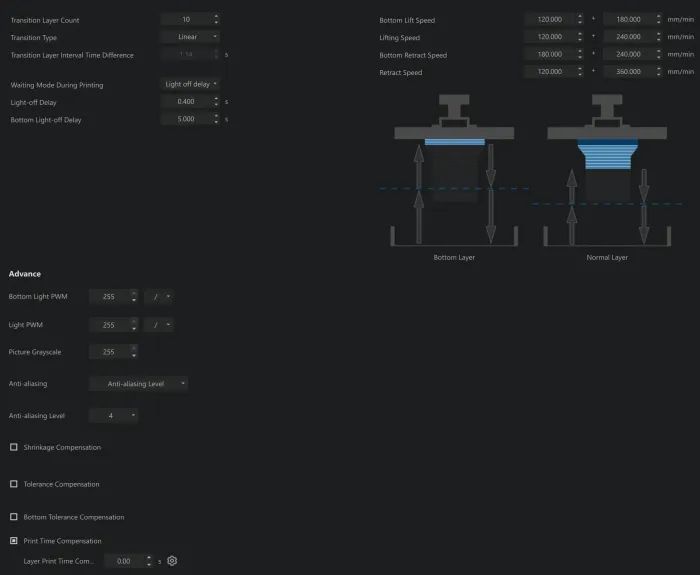The height and width of the screenshot is (575, 700).
Task: Click Bottom Lift Speed second value 180.000
Action: pos(629,19)
